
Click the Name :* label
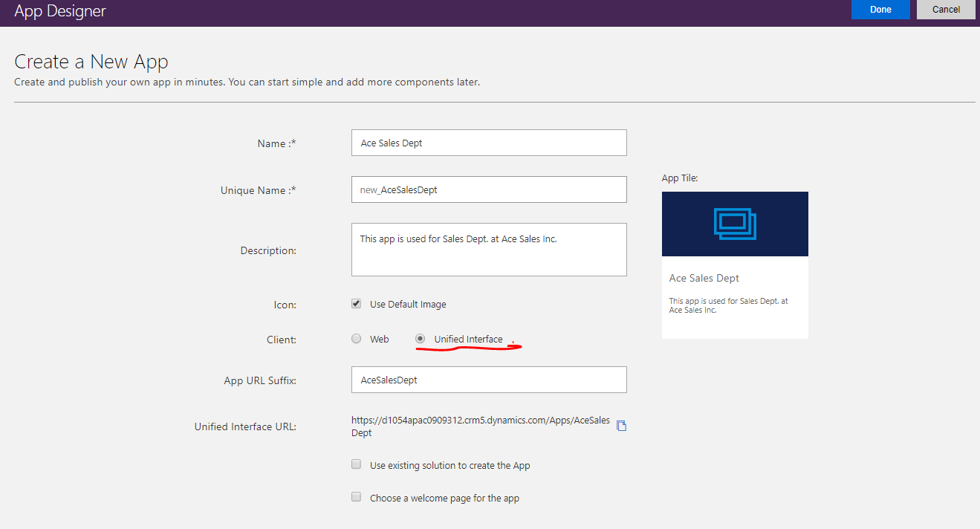(x=277, y=143)
